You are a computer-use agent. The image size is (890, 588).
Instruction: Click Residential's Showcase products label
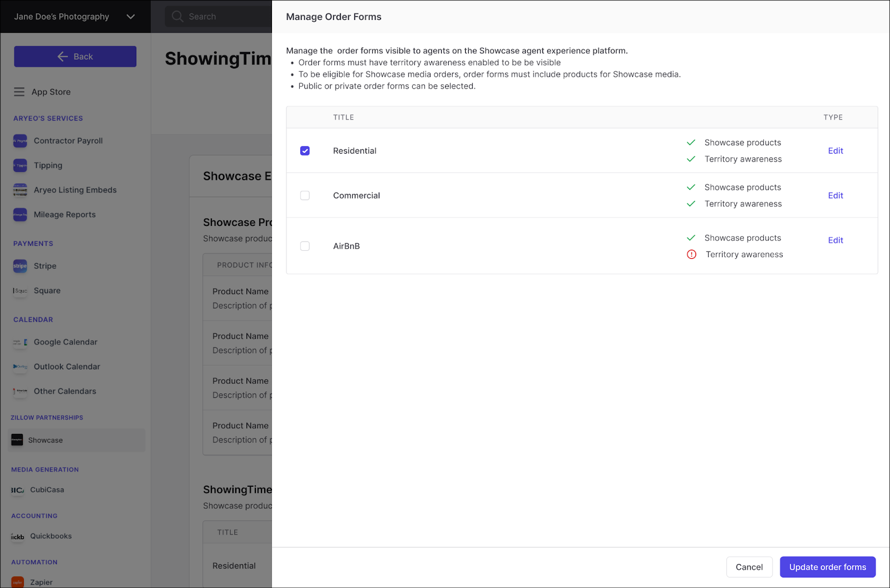[x=743, y=142]
